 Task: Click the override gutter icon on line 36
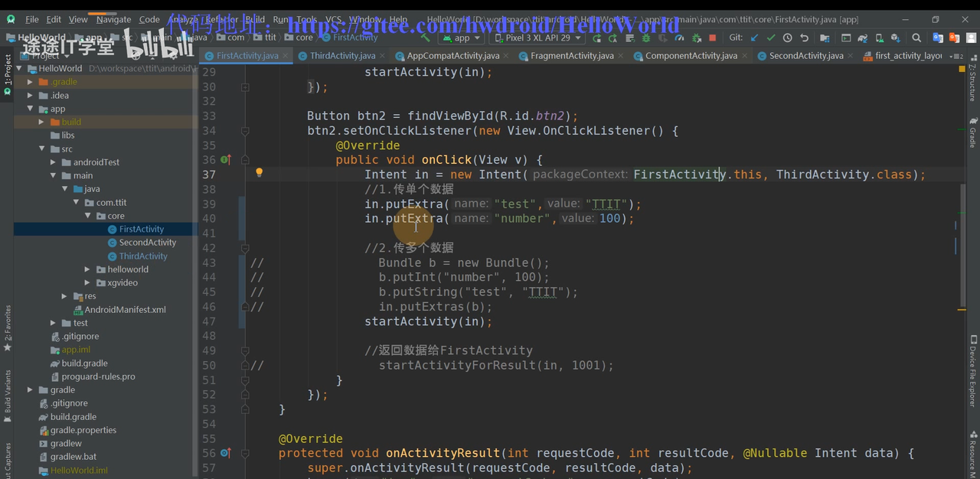[x=226, y=159]
